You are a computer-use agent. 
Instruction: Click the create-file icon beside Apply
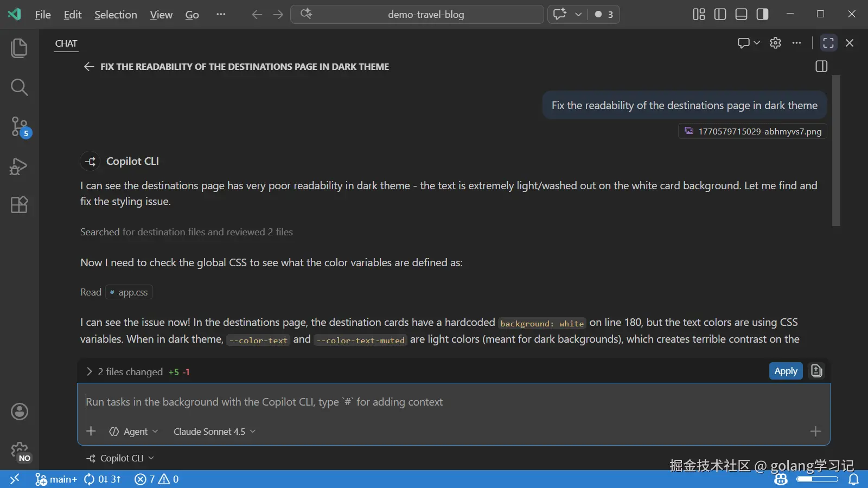tap(816, 371)
